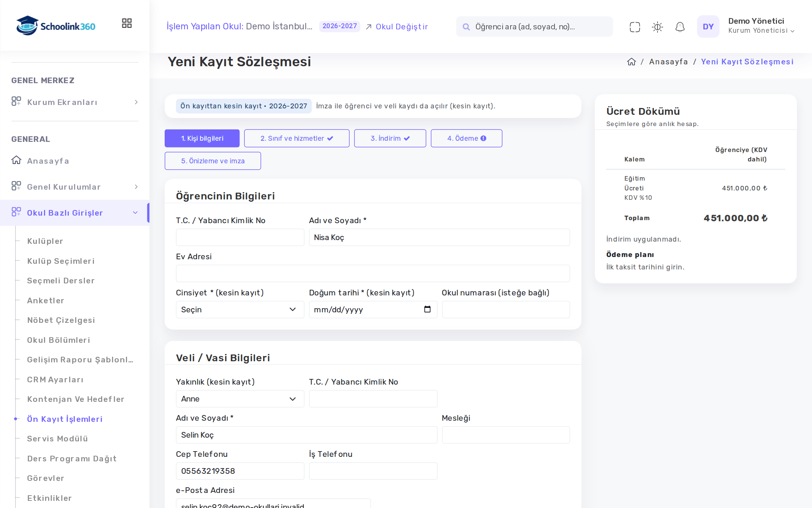The height and width of the screenshot is (508, 812).
Task: Expand Kurum Ekranları chevron
Action: 136,102
